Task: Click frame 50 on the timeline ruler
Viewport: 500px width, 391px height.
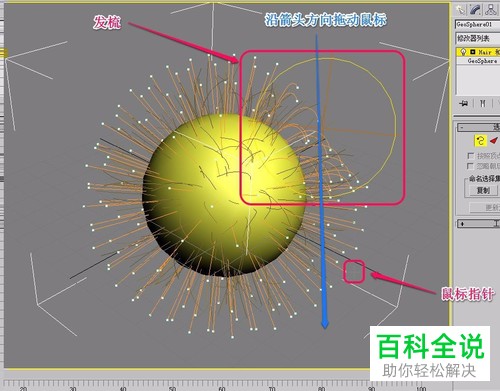Action: (172, 388)
